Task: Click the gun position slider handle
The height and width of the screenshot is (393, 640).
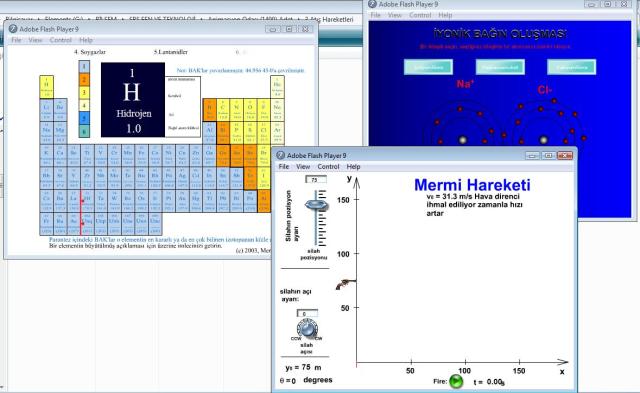Action: (317, 204)
